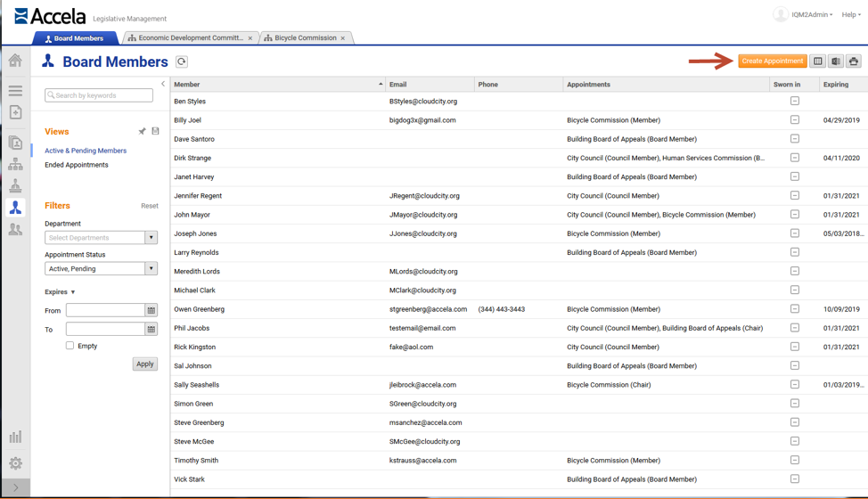The height and width of the screenshot is (499, 868).
Task: Save the current view icon
Action: [156, 131]
